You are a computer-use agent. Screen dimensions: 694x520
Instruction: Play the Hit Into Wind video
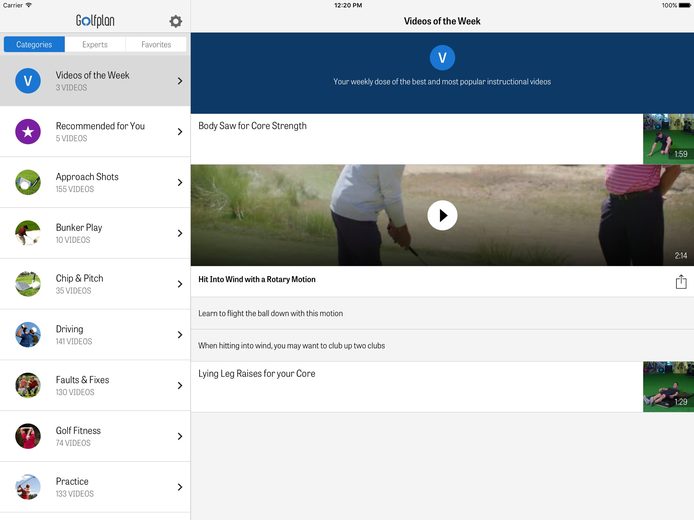click(442, 216)
